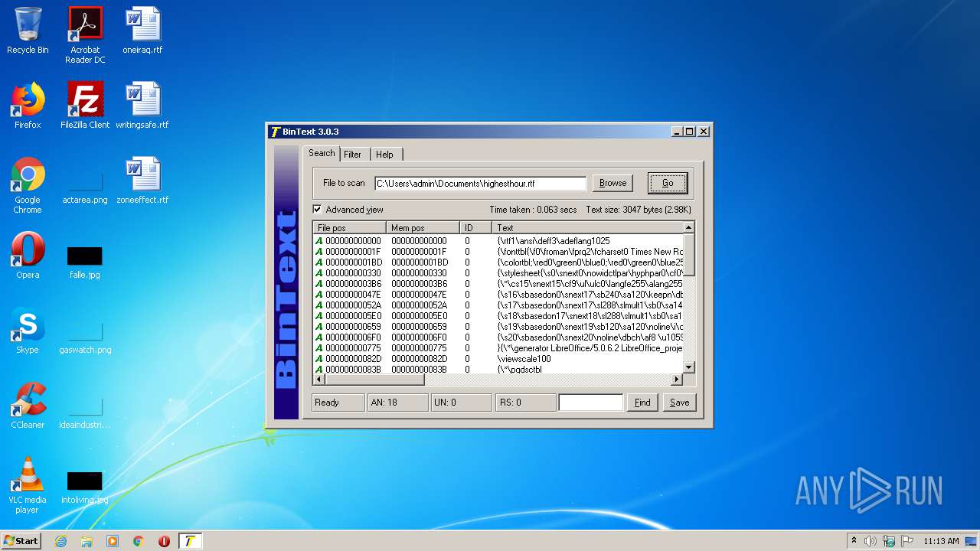Switch to BinText taskbar button
The height and width of the screenshot is (551, 980).
(x=190, y=541)
